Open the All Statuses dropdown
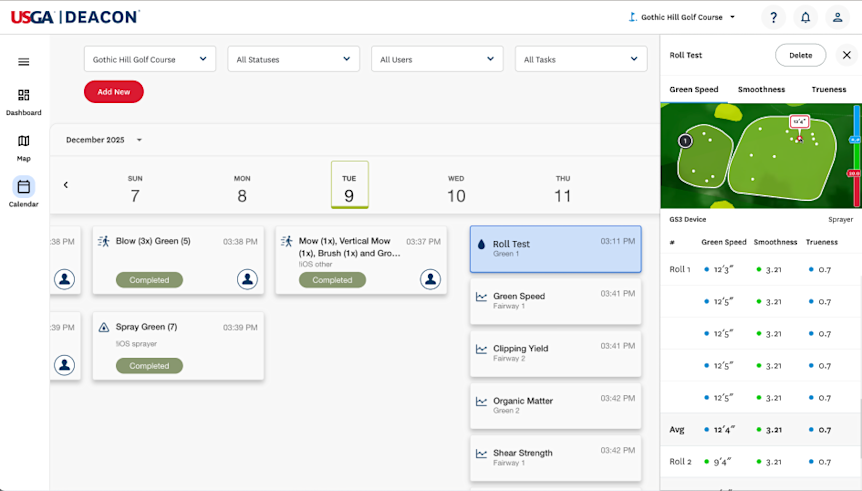This screenshot has height=491, width=862. coord(294,59)
